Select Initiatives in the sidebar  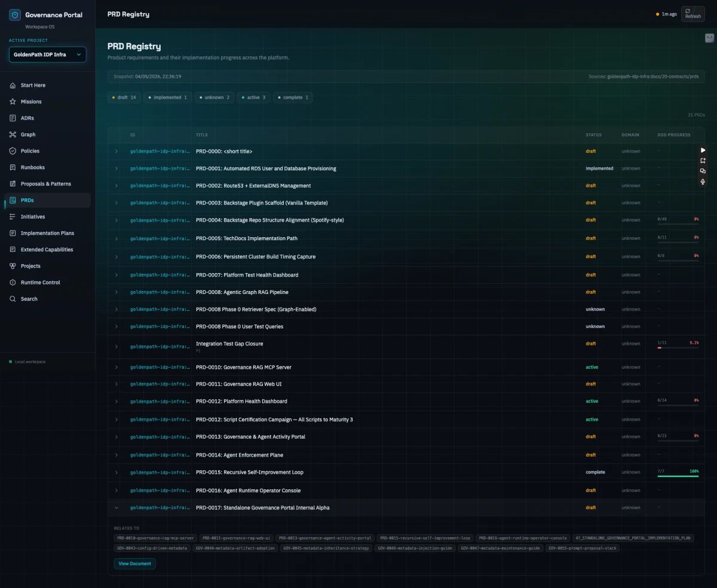pyautogui.click(x=47, y=217)
